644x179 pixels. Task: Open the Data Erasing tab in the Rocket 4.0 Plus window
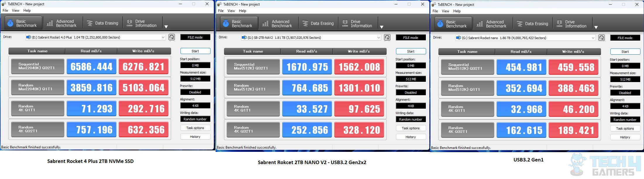point(103,23)
